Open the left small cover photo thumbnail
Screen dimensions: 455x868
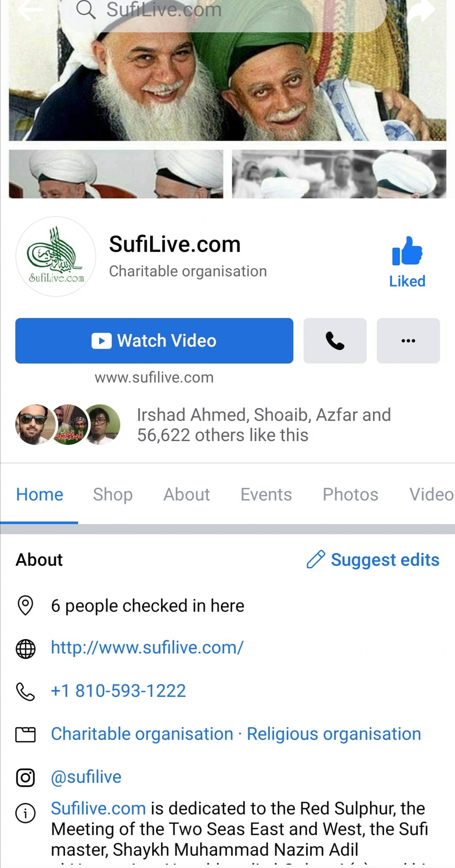[116, 174]
